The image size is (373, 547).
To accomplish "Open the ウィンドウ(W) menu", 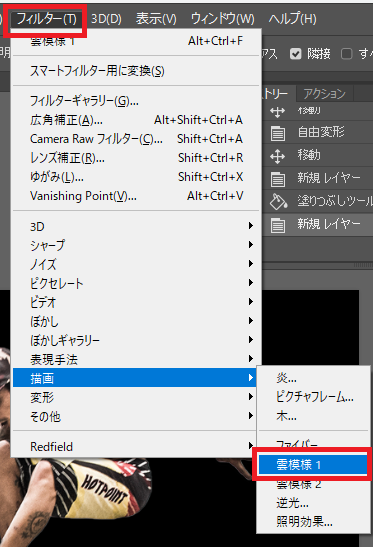I will 222,19.
